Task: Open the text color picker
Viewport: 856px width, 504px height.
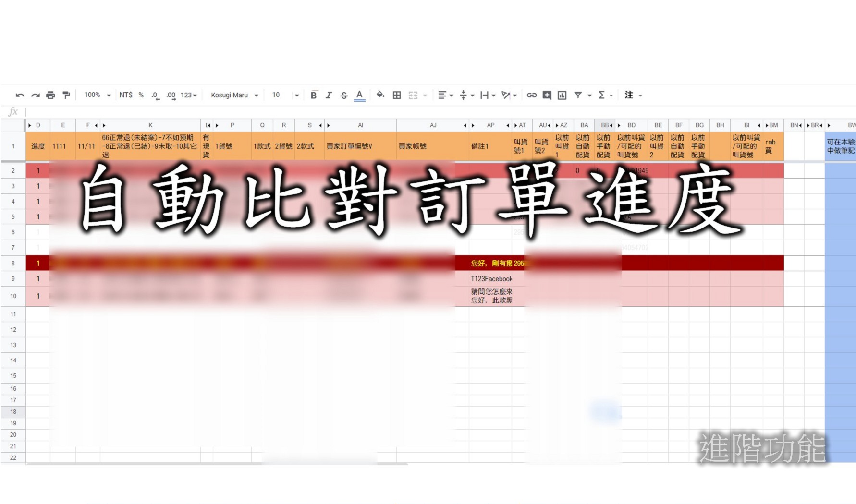Action: [359, 95]
